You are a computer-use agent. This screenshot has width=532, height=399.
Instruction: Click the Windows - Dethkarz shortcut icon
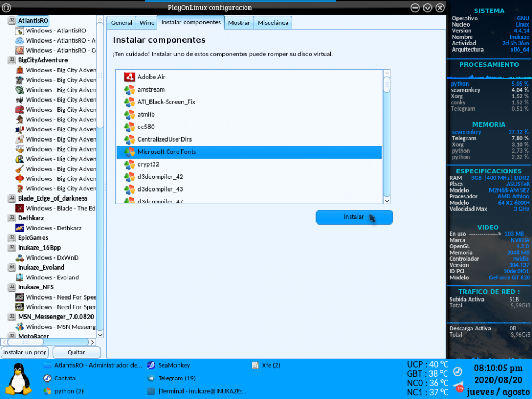[x=20, y=228]
